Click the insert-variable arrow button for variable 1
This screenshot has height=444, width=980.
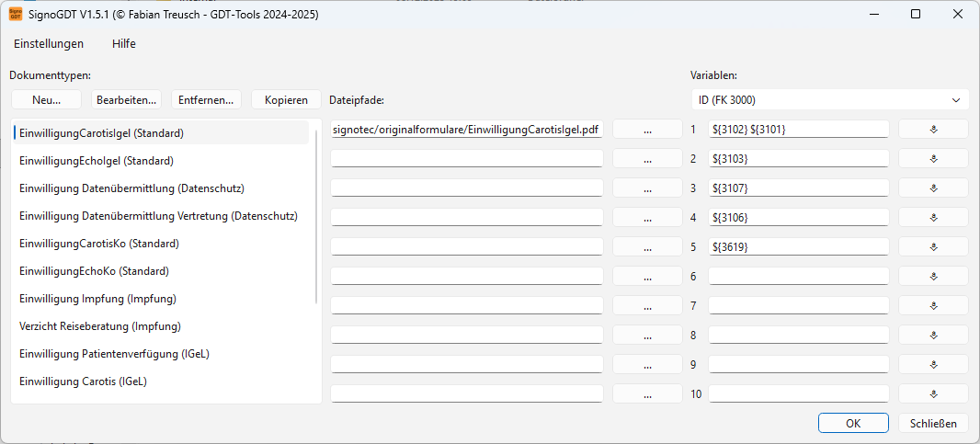point(932,130)
